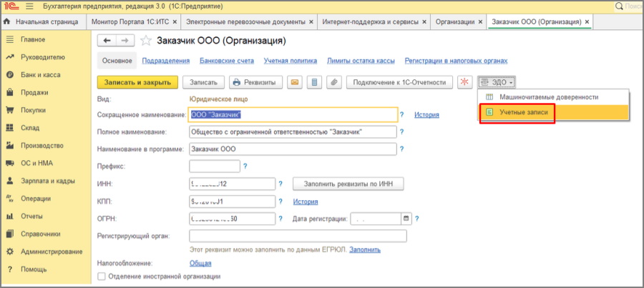Click the search magnifier icon
This screenshot has height=288, width=644.
tap(618, 6)
